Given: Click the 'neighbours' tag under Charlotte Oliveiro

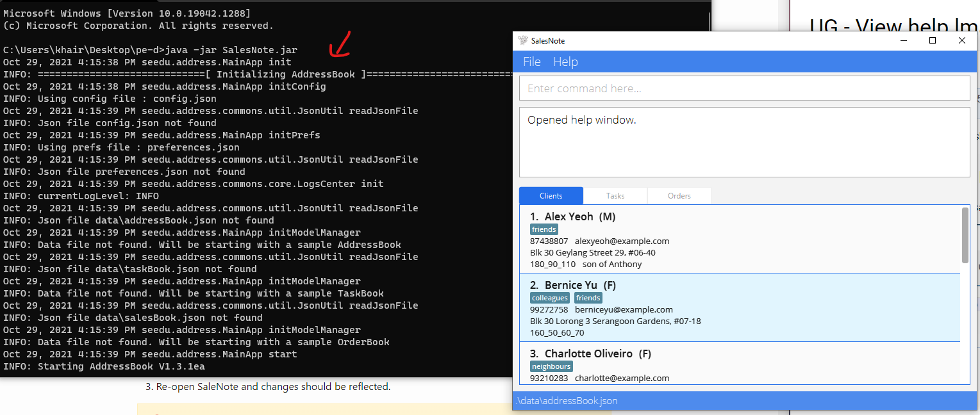Looking at the screenshot, I should pos(551,366).
